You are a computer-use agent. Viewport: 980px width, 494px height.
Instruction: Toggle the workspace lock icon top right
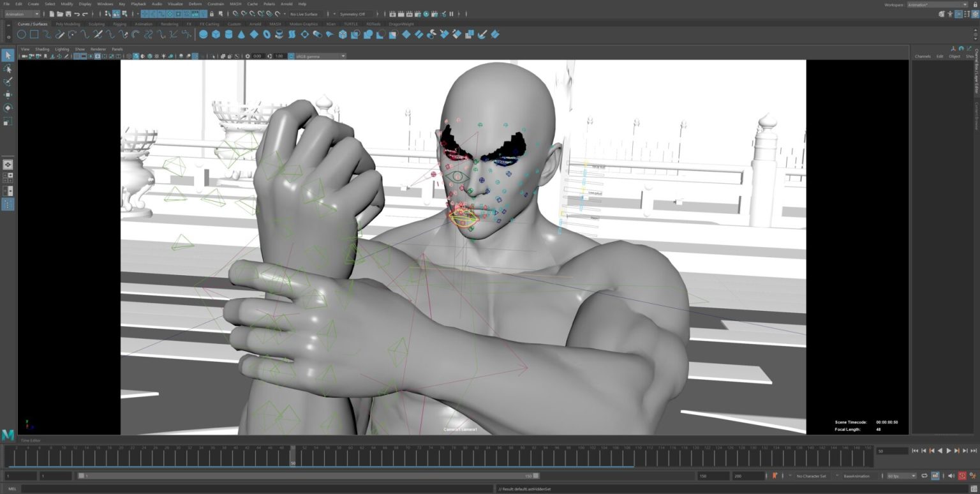[x=975, y=4]
